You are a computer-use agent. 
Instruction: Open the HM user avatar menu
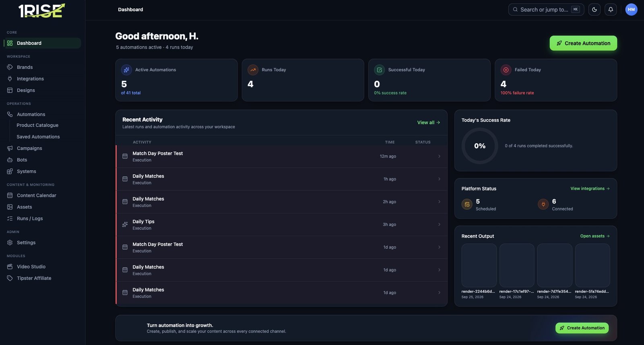[x=631, y=10]
